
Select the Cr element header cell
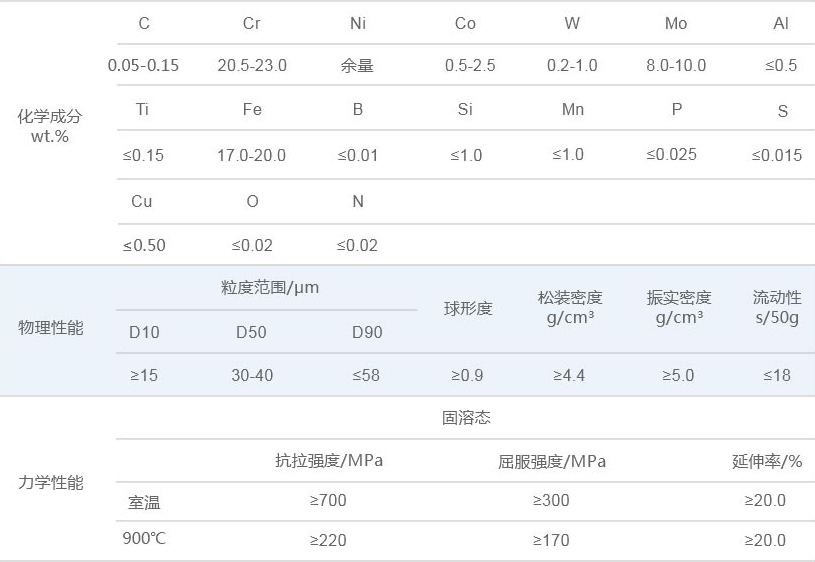coord(252,23)
